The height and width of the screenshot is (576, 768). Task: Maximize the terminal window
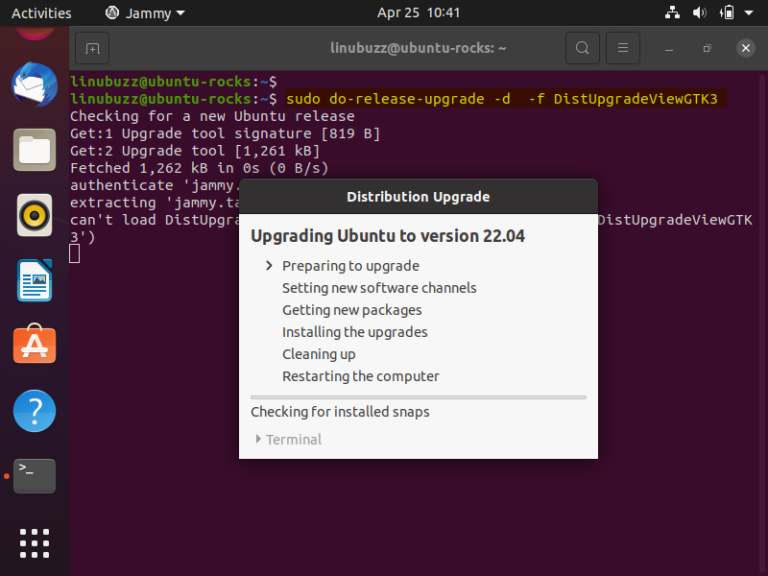[x=707, y=48]
